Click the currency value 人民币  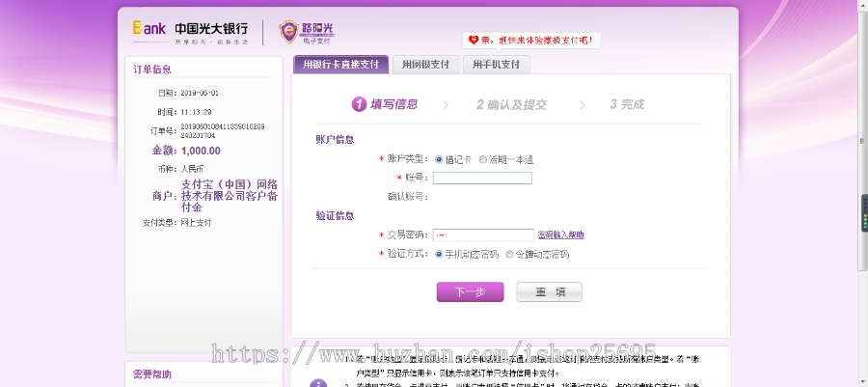192,169
